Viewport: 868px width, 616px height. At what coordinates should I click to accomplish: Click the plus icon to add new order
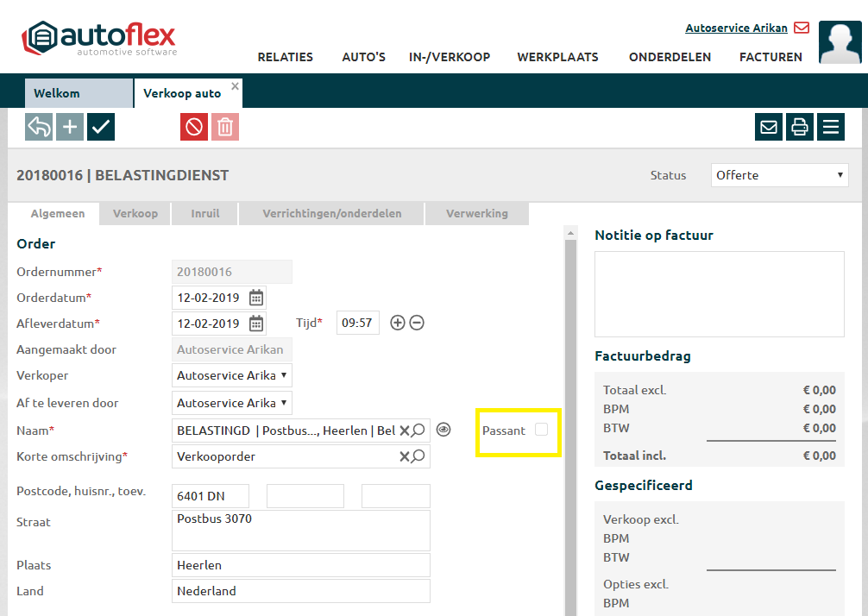[x=70, y=127]
